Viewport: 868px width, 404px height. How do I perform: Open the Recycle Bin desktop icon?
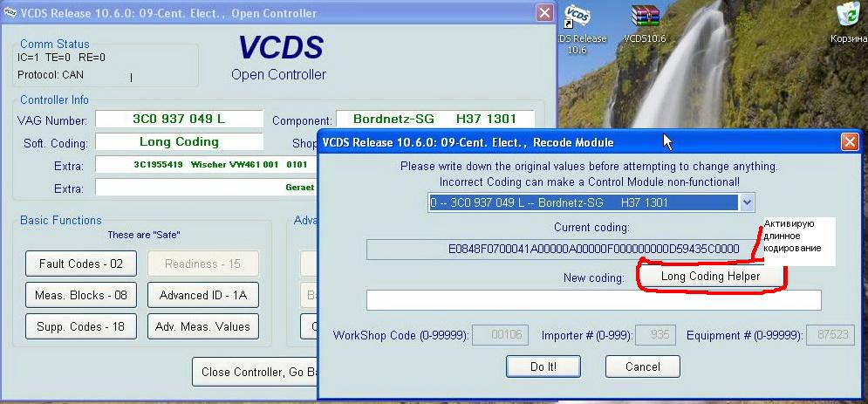coord(845,18)
